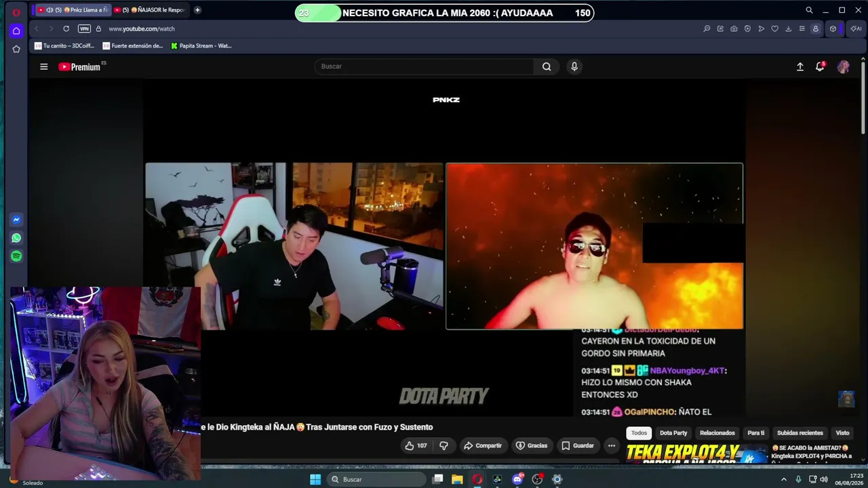The width and height of the screenshot is (868, 488).
Task: Take a snapshot with the camera icon
Action: (x=734, y=28)
